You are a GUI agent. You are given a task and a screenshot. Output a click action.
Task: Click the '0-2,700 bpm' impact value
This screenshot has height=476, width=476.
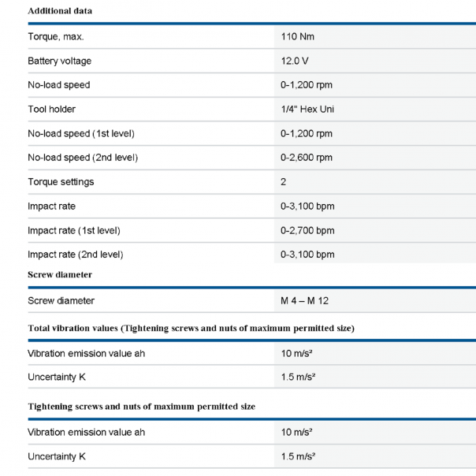(x=307, y=230)
